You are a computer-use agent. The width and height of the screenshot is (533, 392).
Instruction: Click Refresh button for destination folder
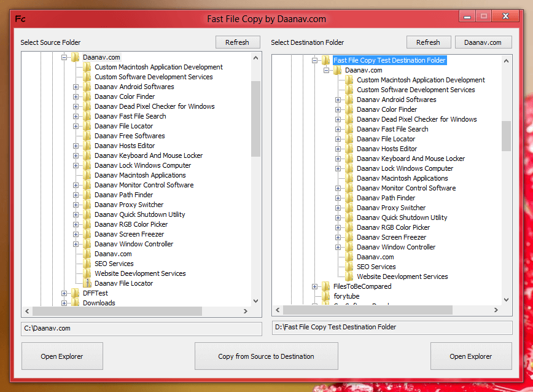pos(429,42)
